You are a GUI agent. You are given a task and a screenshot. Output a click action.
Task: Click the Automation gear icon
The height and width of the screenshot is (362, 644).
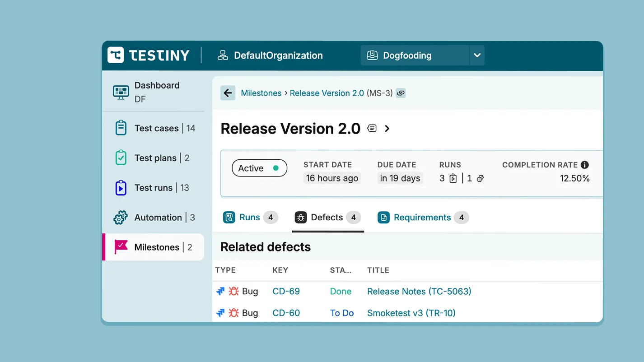click(x=120, y=217)
